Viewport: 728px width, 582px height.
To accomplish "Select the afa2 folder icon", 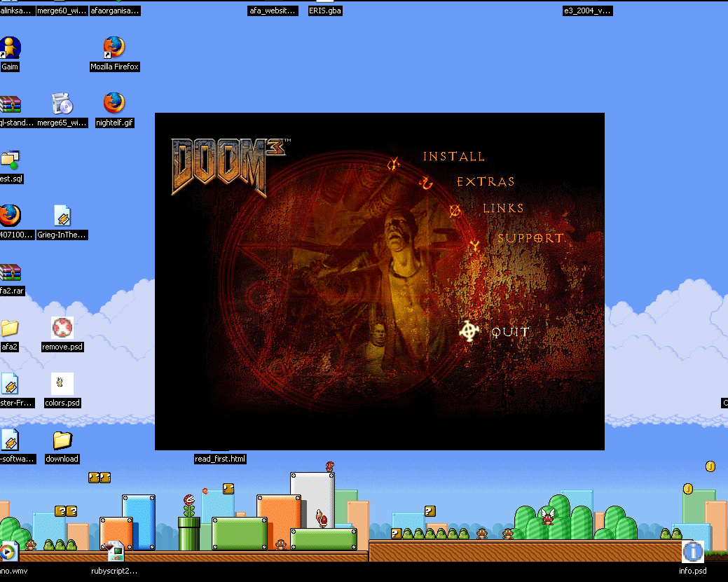I will pos(9,328).
